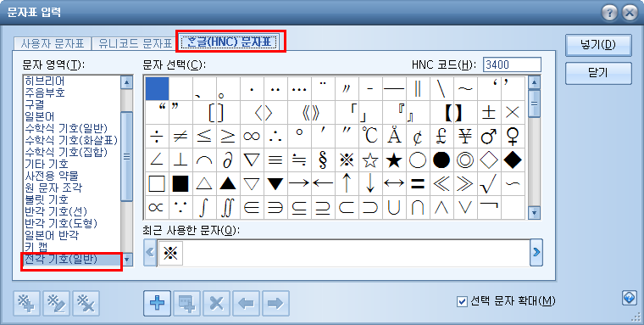This screenshot has width=644, height=325.
Task: Select the bidirectional arrow ↔ symbol
Action: coord(394,184)
